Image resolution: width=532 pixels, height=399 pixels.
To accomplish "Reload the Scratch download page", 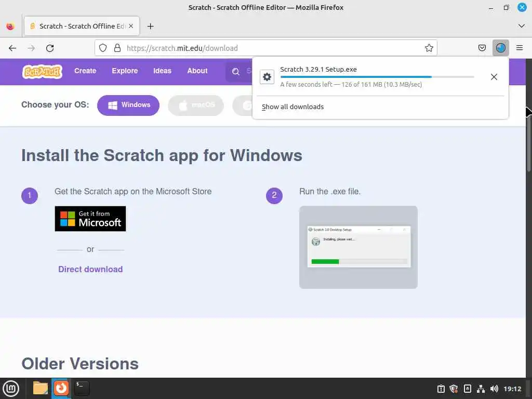I will [x=50, y=48].
